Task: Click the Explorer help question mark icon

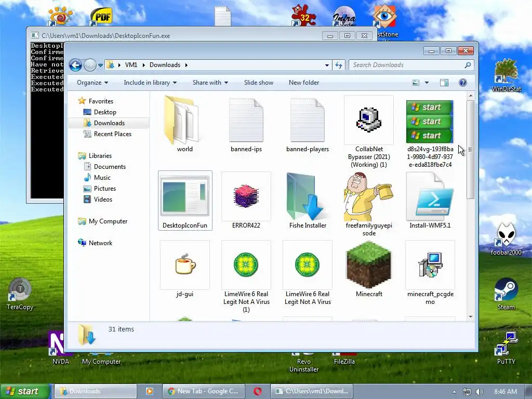Action: click(463, 83)
